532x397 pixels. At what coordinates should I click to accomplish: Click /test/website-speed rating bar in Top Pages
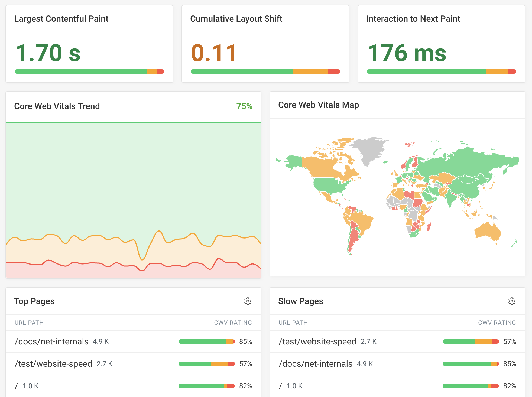[207, 364]
